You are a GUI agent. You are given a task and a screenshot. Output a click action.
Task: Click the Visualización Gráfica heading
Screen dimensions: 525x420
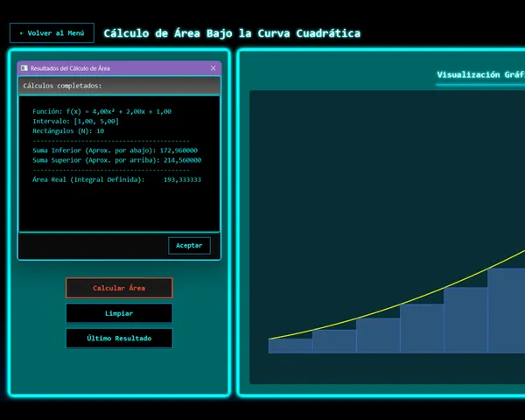pos(480,74)
